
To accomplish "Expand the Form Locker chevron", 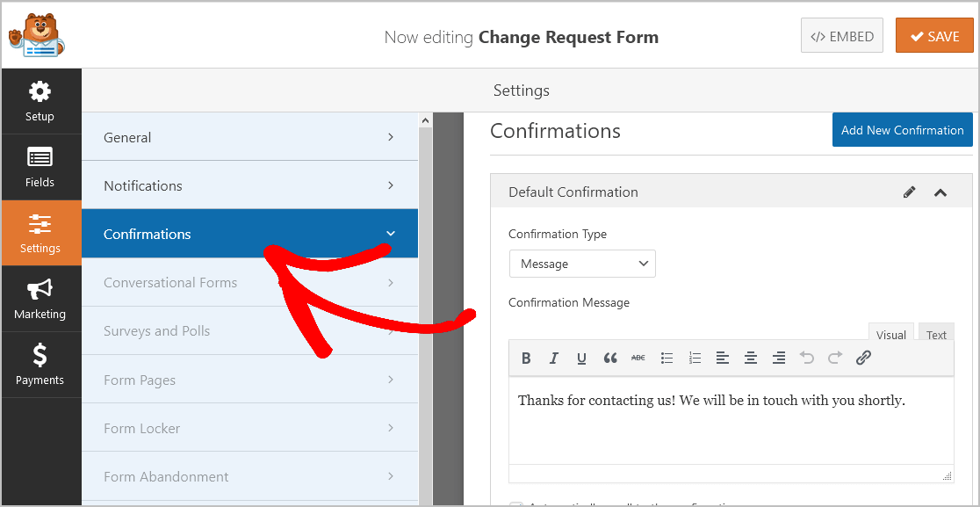I will tap(391, 428).
